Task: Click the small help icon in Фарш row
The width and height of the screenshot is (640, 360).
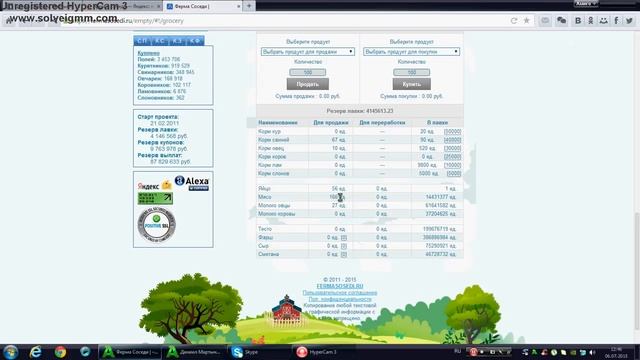Action: pyautogui.click(x=344, y=238)
